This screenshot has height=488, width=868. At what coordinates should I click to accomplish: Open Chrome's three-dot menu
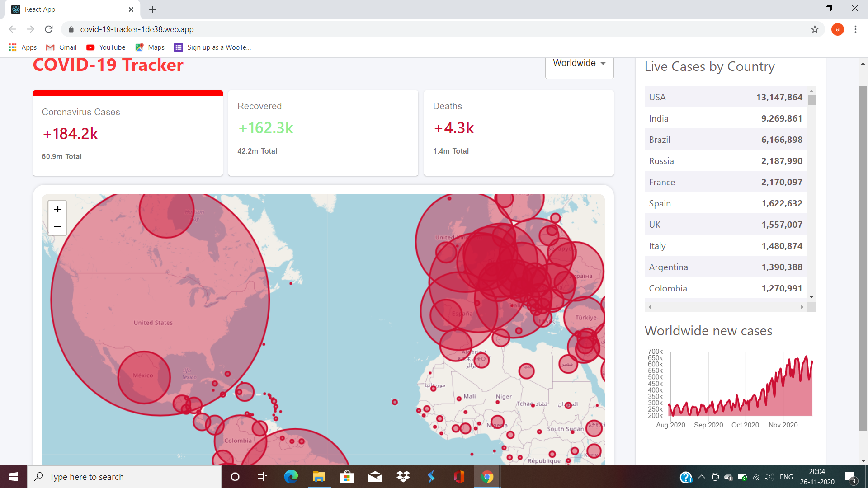click(x=855, y=29)
